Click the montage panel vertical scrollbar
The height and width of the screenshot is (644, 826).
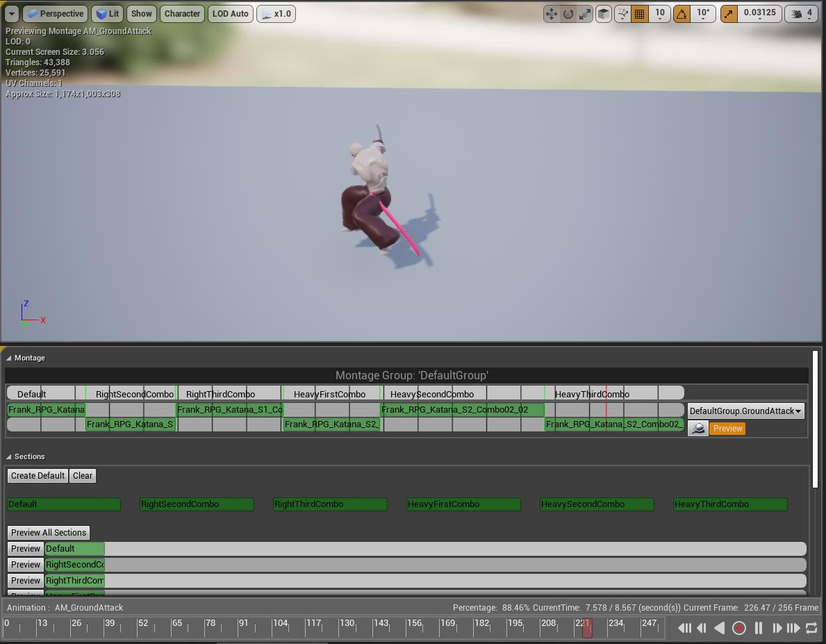click(x=816, y=419)
